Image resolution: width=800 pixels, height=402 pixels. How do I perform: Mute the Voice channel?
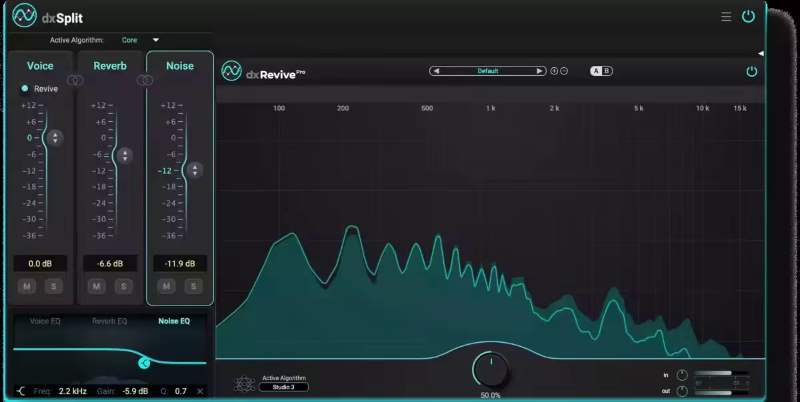tap(27, 287)
